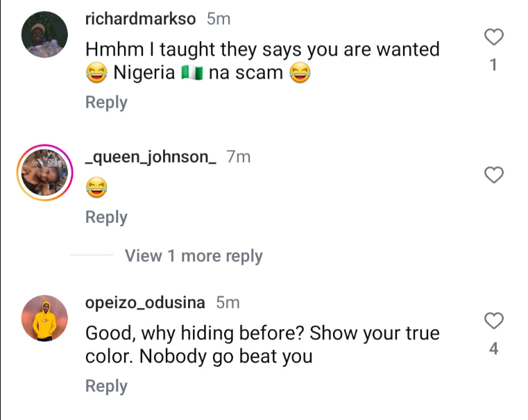Open the richardmarkso username link
Viewport: 528px width, 420px height.
pos(140,19)
